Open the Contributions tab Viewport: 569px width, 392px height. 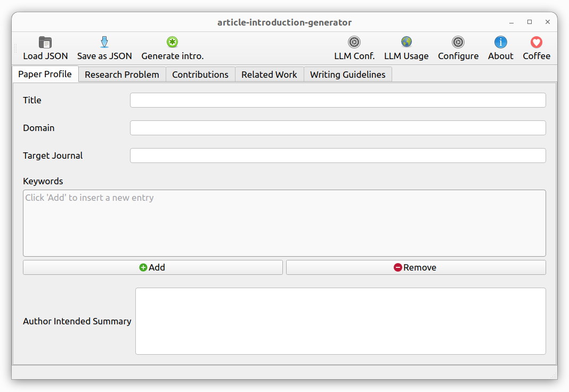(200, 75)
